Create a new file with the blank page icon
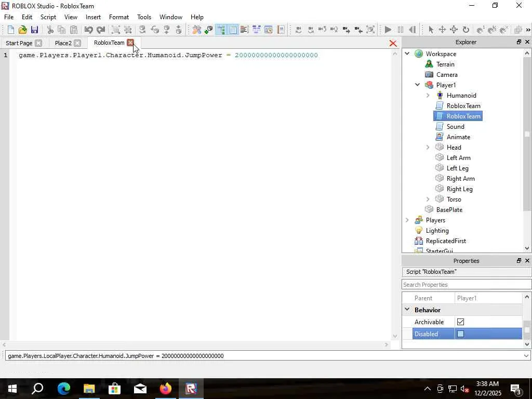Image resolution: width=532 pixels, height=399 pixels. point(10,30)
